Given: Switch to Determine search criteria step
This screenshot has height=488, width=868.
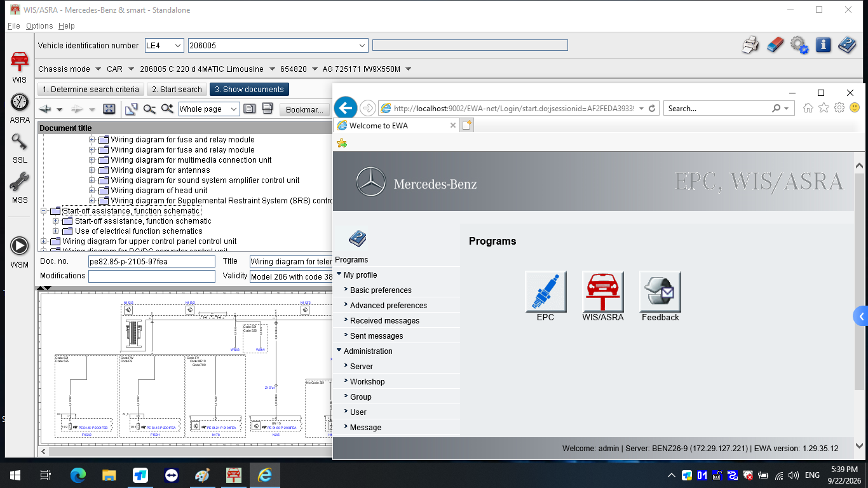Looking at the screenshot, I should tap(91, 90).
